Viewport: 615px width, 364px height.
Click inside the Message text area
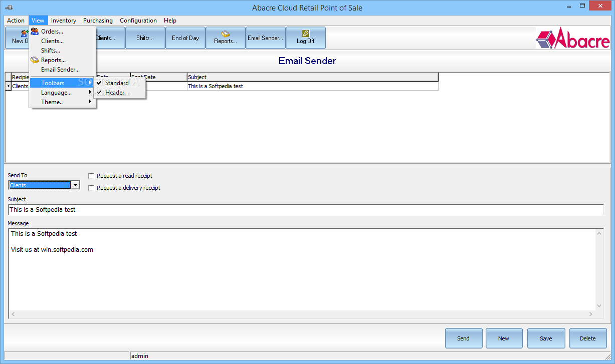[302, 269]
